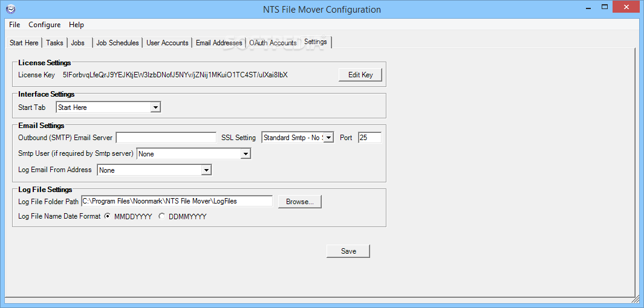Click the Save button
This screenshot has width=644, height=308.
coord(348,251)
